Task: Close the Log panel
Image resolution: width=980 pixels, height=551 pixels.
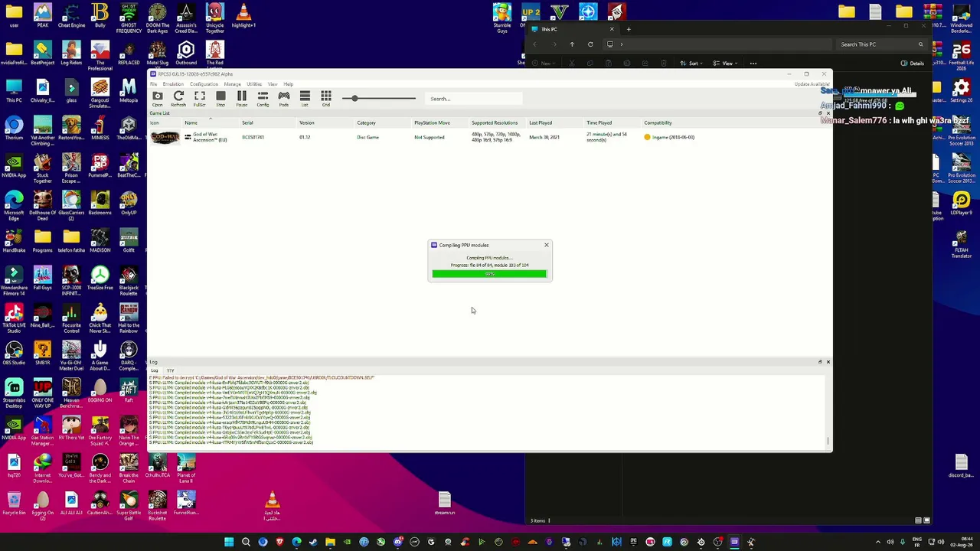Action: pyautogui.click(x=828, y=362)
